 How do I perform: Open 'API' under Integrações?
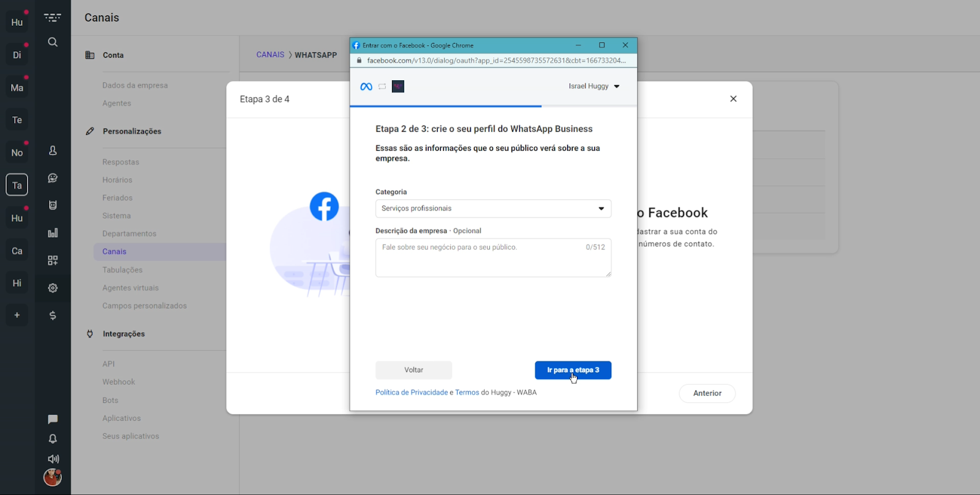coord(108,364)
